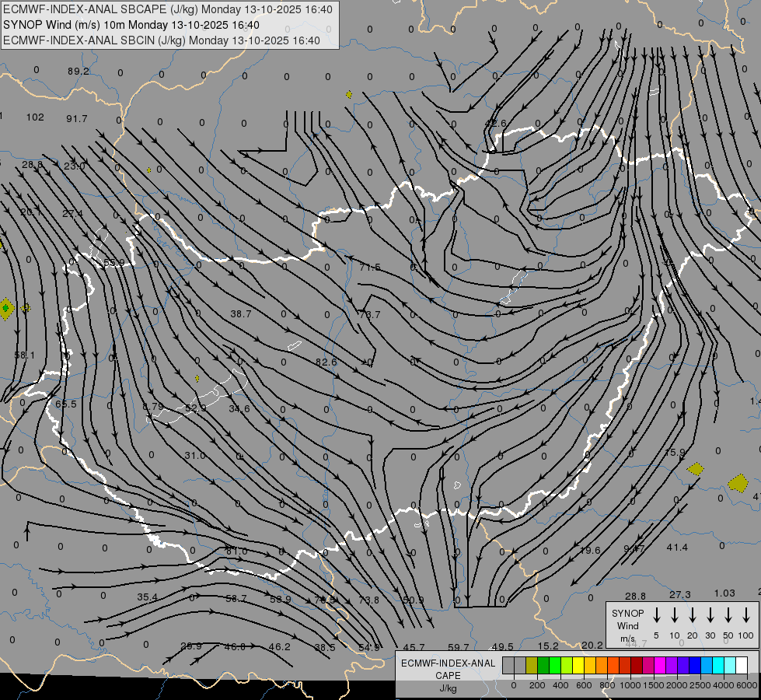Click the 38.7 value on the map
The height and width of the screenshot is (700, 761).
coord(241,313)
